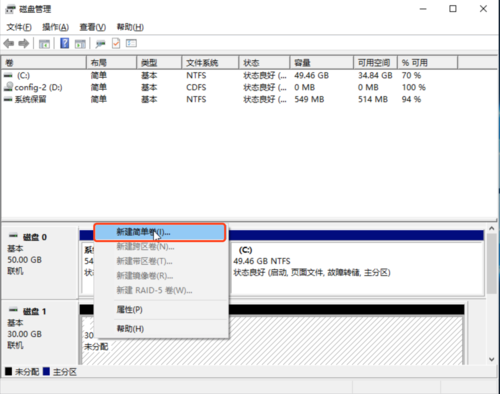Open the 操作(A) menu

[x=55, y=27]
